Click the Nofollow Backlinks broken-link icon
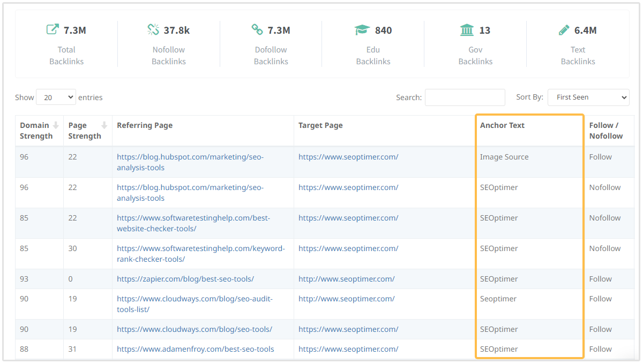The width and height of the screenshot is (643, 364). coord(153,30)
